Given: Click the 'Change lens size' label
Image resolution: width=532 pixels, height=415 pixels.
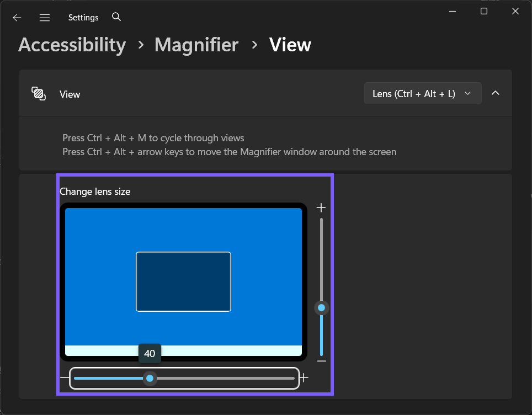Looking at the screenshot, I should click(95, 191).
